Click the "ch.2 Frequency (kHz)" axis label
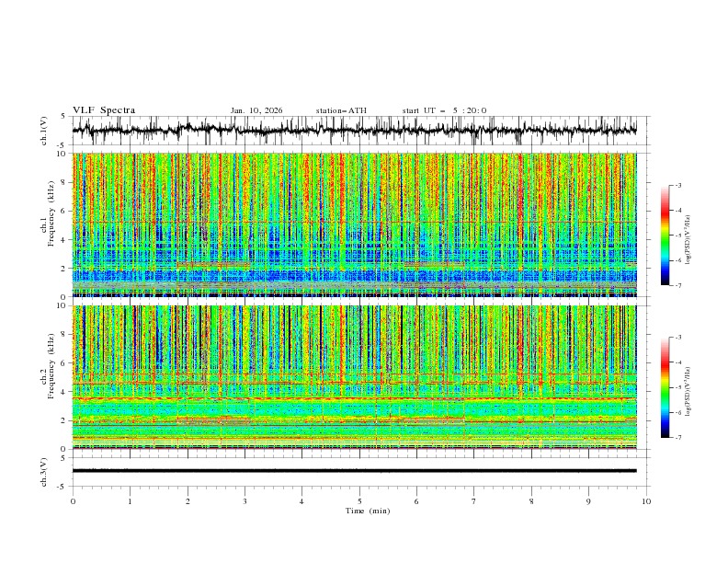 pos(48,366)
